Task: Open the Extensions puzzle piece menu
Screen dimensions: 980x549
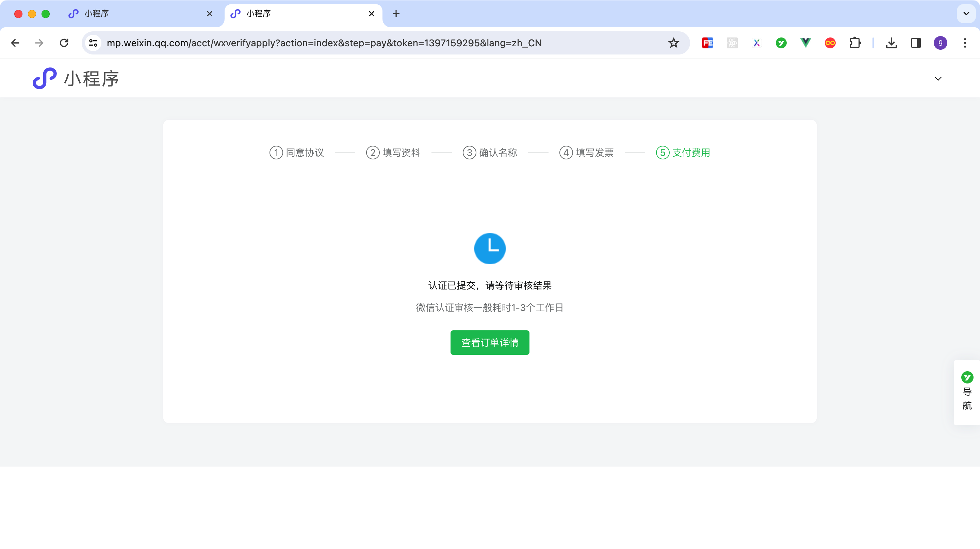Action: [855, 43]
